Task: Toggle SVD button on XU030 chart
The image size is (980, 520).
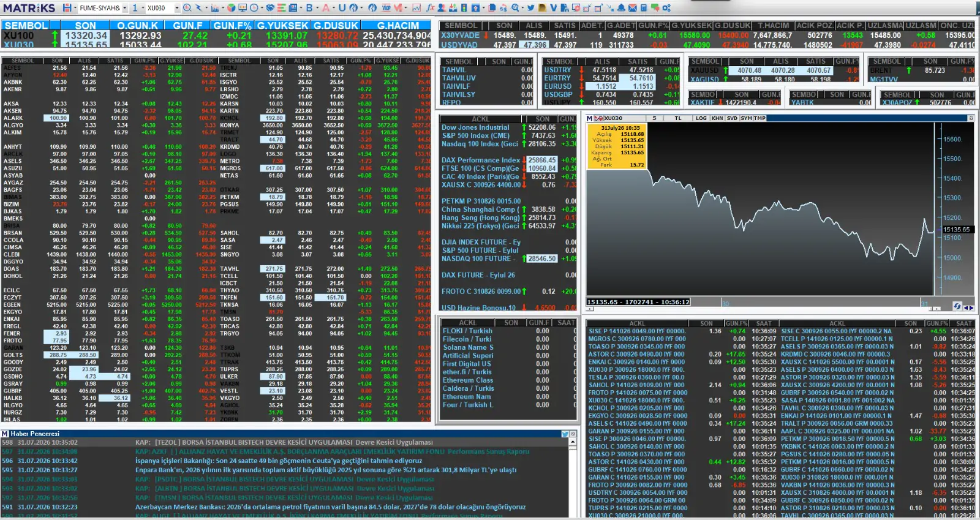Action: click(x=732, y=118)
